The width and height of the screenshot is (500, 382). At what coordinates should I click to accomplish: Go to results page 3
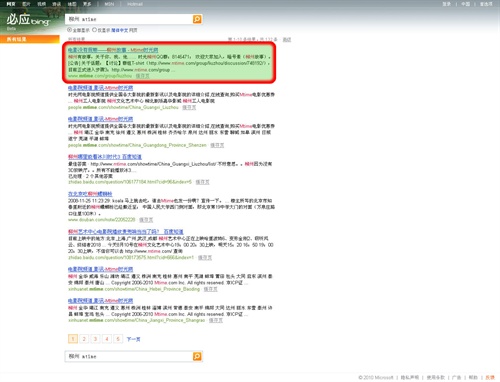point(95,339)
